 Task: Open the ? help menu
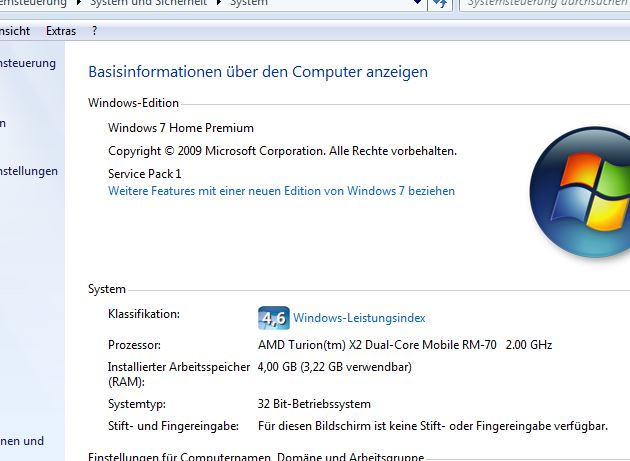click(x=94, y=31)
